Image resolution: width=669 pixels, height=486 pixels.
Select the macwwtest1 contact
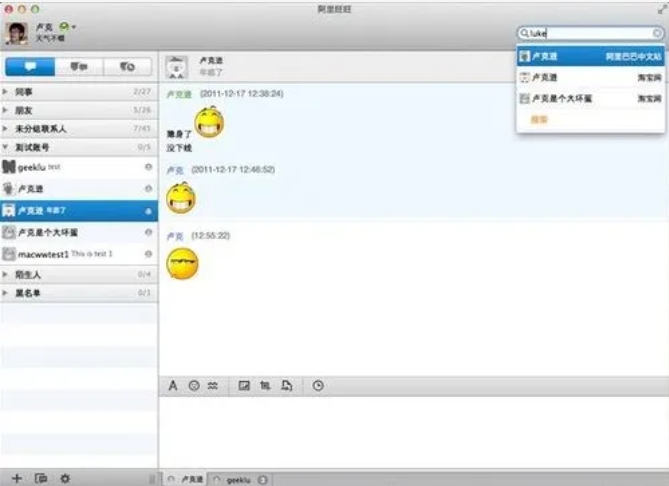[x=79, y=254]
